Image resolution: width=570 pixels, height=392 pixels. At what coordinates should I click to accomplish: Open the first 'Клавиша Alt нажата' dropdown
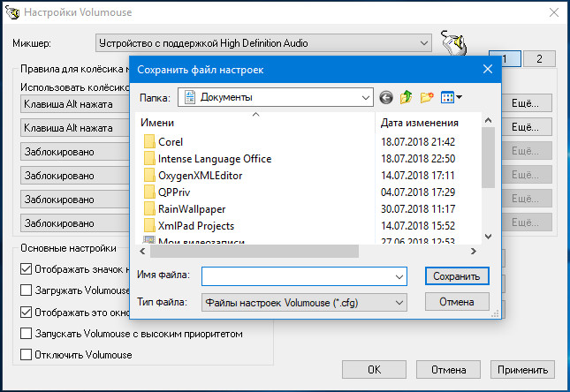[x=75, y=104]
